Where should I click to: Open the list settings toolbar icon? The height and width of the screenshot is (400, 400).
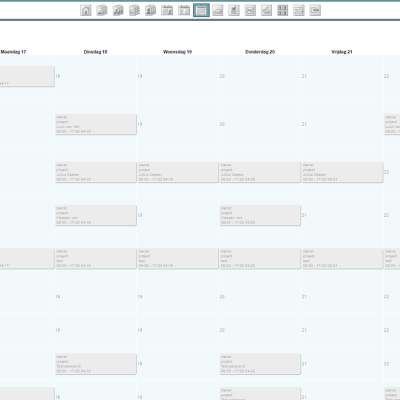[x=299, y=10]
